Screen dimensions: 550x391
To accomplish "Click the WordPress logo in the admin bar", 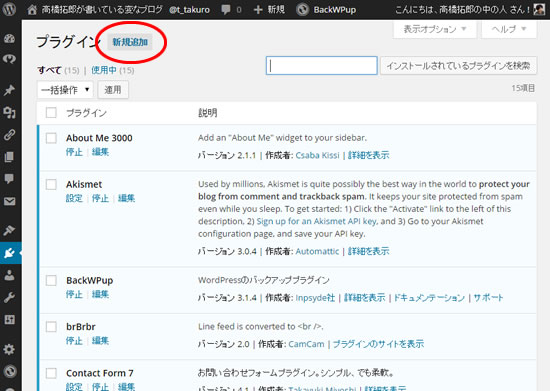I will click(x=9, y=9).
